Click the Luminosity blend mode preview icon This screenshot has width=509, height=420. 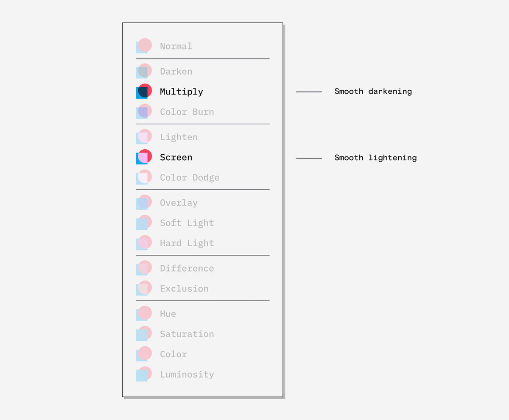[144, 374]
